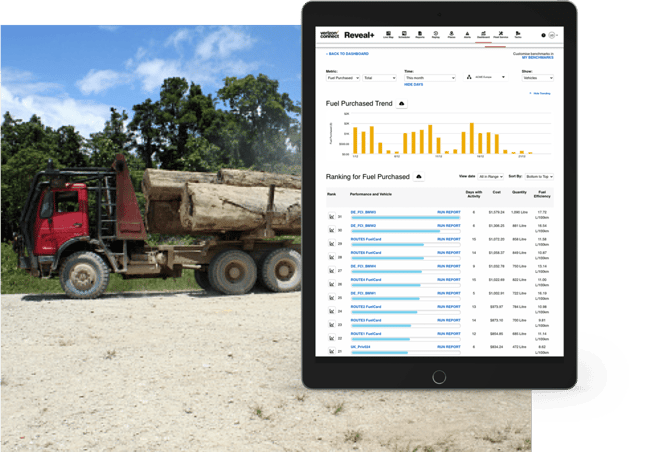The image size is (650, 452).
Task: Click the chart icon for rank 29
Action: pyautogui.click(x=332, y=244)
